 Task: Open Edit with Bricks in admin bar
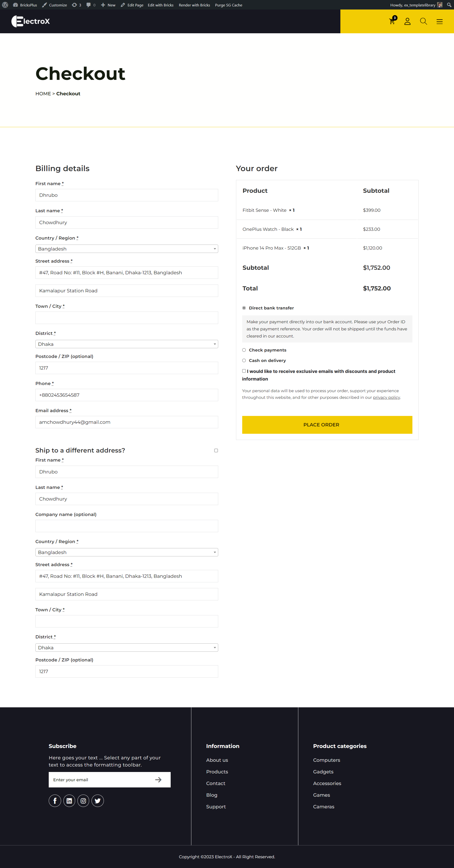(x=160, y=5)
